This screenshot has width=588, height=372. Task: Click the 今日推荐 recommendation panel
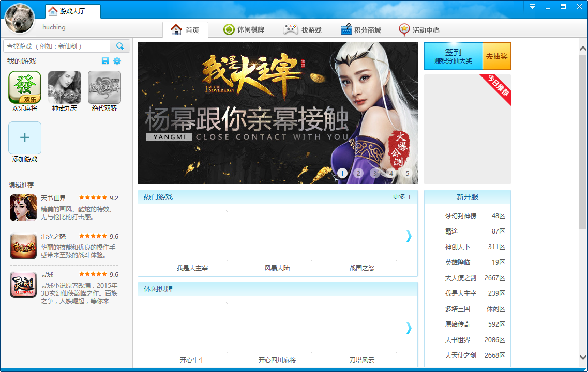pos(468,129)
